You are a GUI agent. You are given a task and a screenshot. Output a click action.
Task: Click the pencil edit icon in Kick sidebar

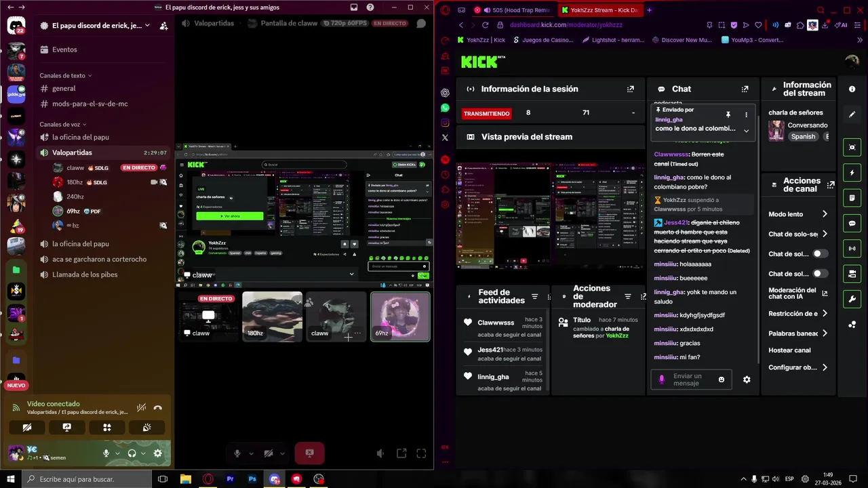tap(852, 115)
